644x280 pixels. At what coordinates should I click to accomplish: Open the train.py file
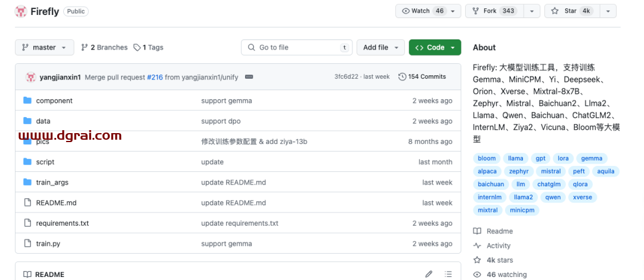pyautogui.click(x=48, y=244)
